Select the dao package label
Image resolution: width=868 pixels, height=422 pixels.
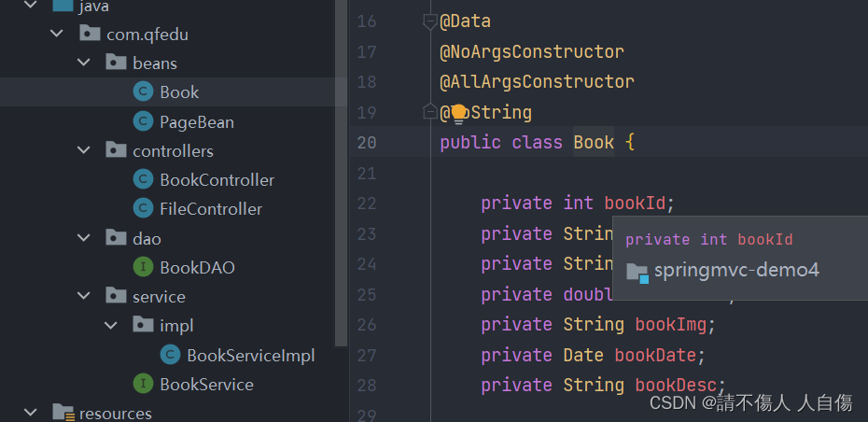[x=147, y=239]
